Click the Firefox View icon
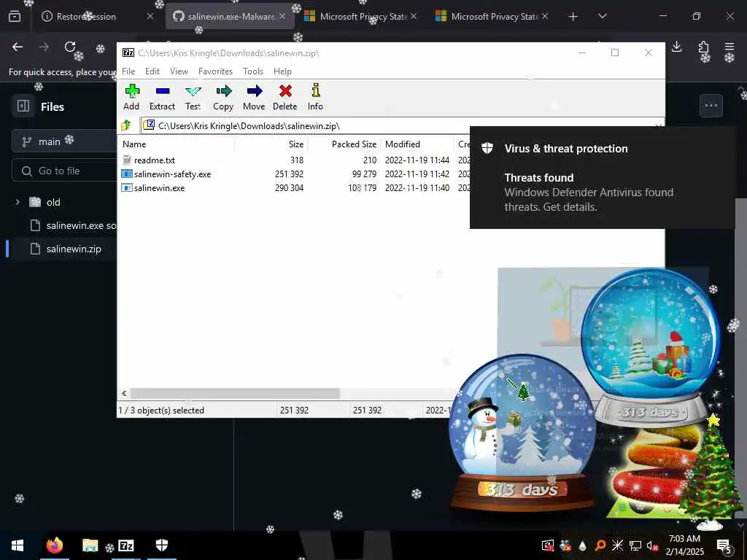 [x=15, y=17]
